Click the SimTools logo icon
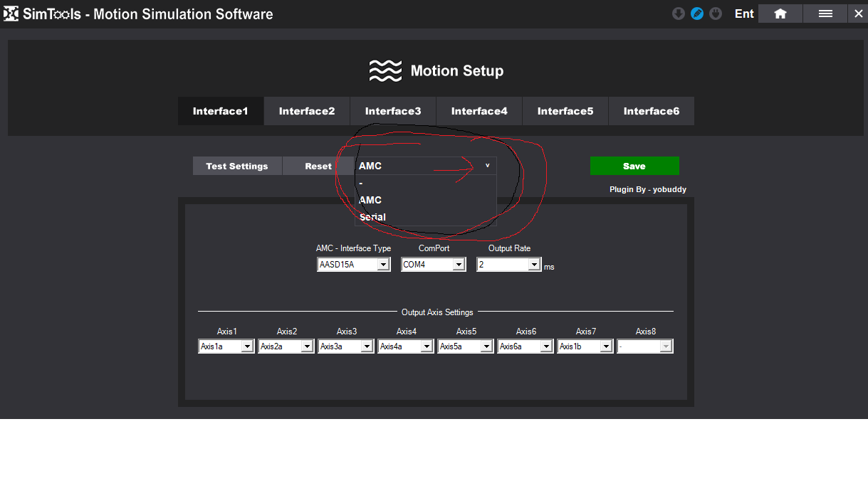The width and height of the screenshot is (868, 498). (11, 14)
